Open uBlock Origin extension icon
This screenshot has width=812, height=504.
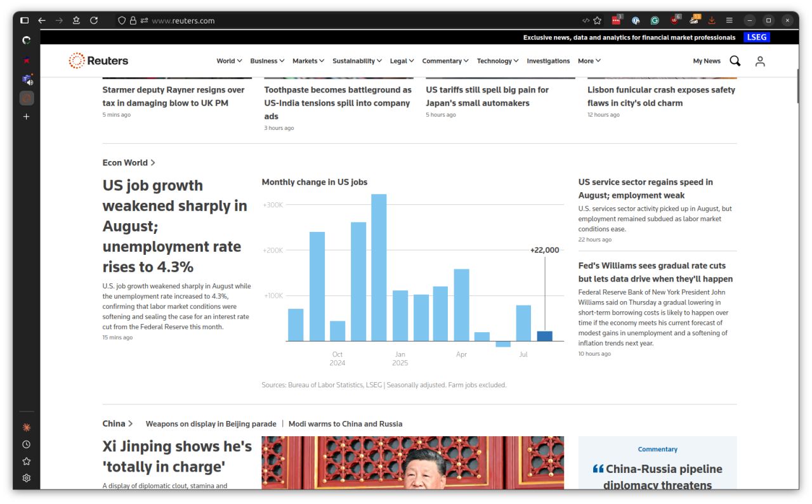675,20
